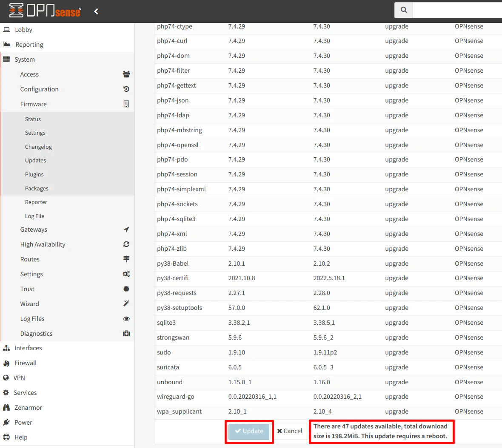The width and height of the screenshot is (502, 448).
Task: Collapse the Firmware submenu
Action: coord(33,104)
